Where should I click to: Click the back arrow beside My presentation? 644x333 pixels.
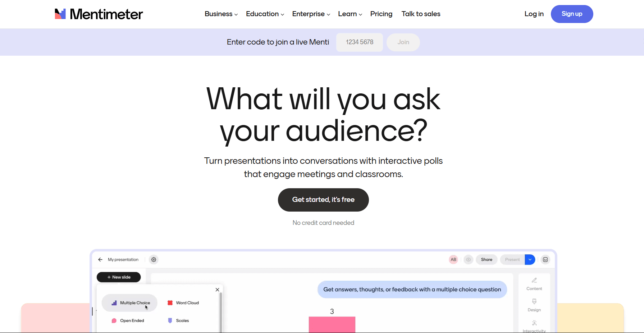click(100, 259)
